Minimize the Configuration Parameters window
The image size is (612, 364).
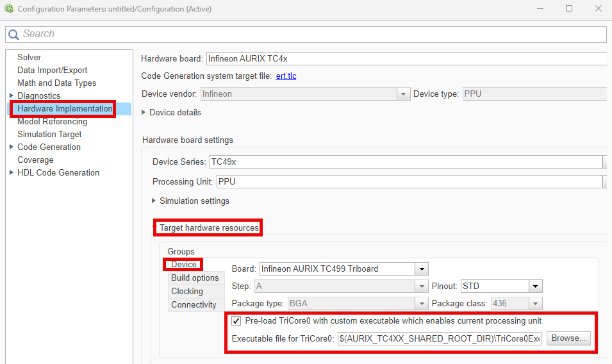coord(540,8)
